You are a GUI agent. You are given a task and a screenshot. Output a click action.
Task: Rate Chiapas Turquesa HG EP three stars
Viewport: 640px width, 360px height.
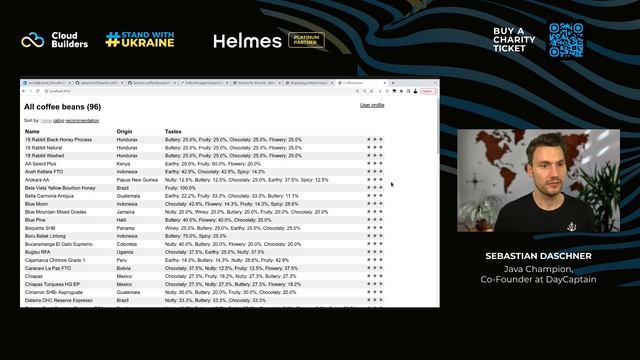pyautogui.click(x=381, y=284)
